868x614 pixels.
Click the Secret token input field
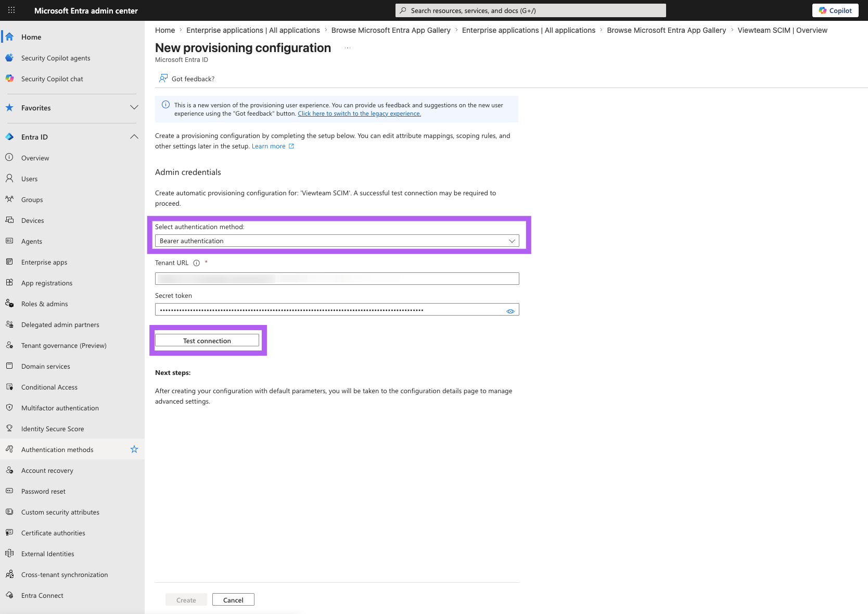point(337,310)
